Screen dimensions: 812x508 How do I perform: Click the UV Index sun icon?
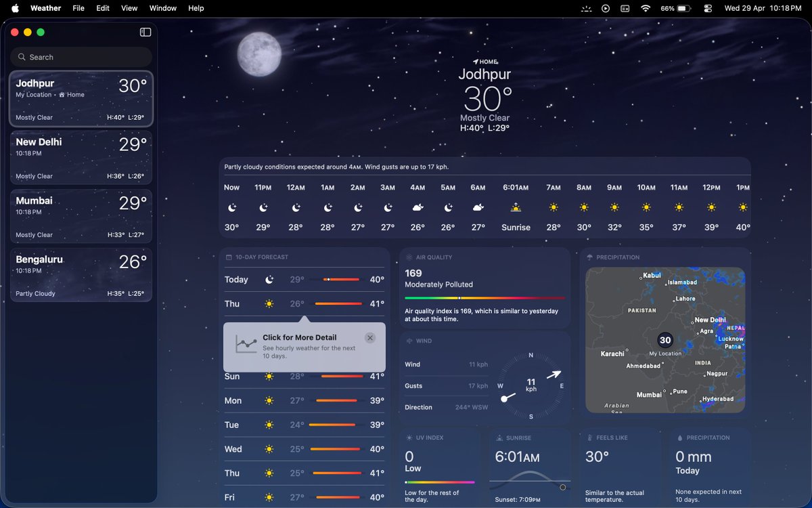click(409, 438)
